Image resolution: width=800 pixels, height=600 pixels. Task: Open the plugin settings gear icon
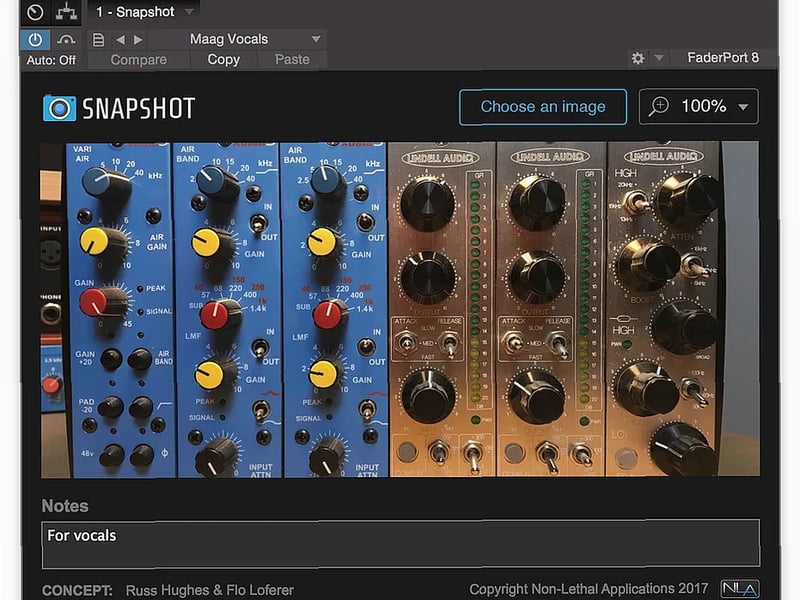coord(637,57)
